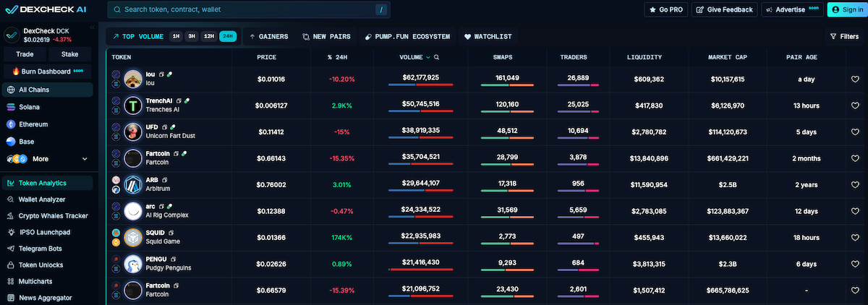Collapse the sidebar with double-chevron icon
This screenshot has width=868, height=305.
point(92,27)
